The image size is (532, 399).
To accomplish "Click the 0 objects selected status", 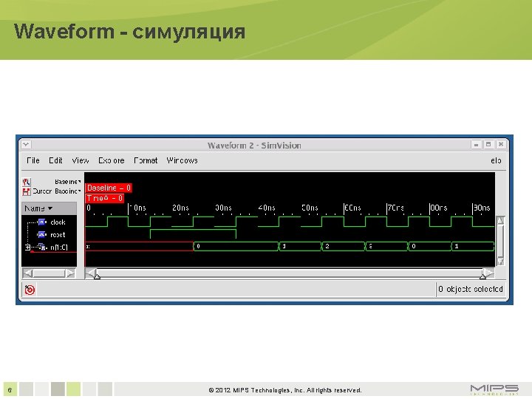I will (x=470, y=289).
